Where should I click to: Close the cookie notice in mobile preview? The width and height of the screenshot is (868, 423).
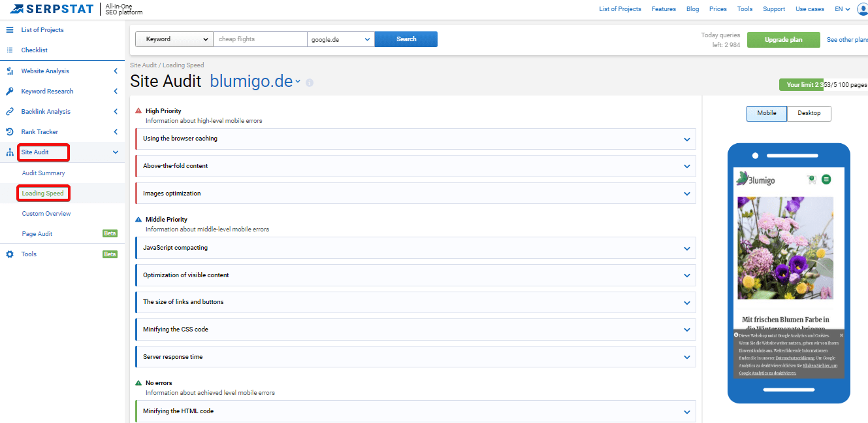[x=841, y=335]
